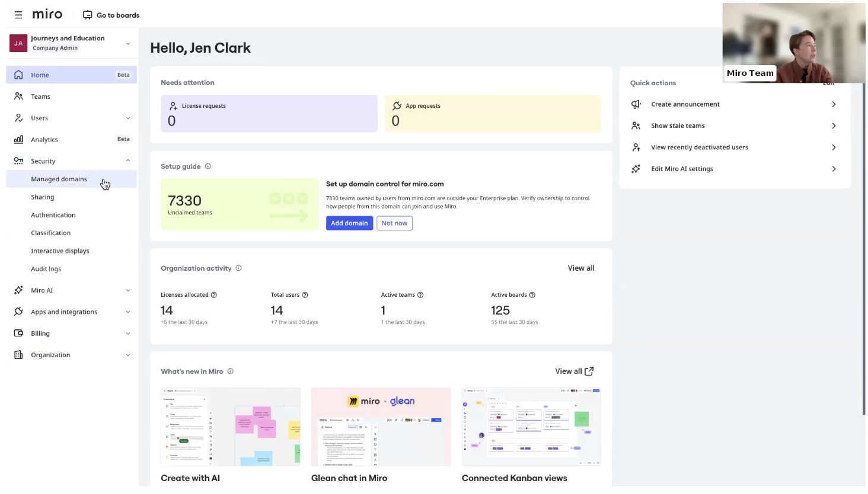Click View all for Organization activity

pyautogui.click(x=581, y=268)
